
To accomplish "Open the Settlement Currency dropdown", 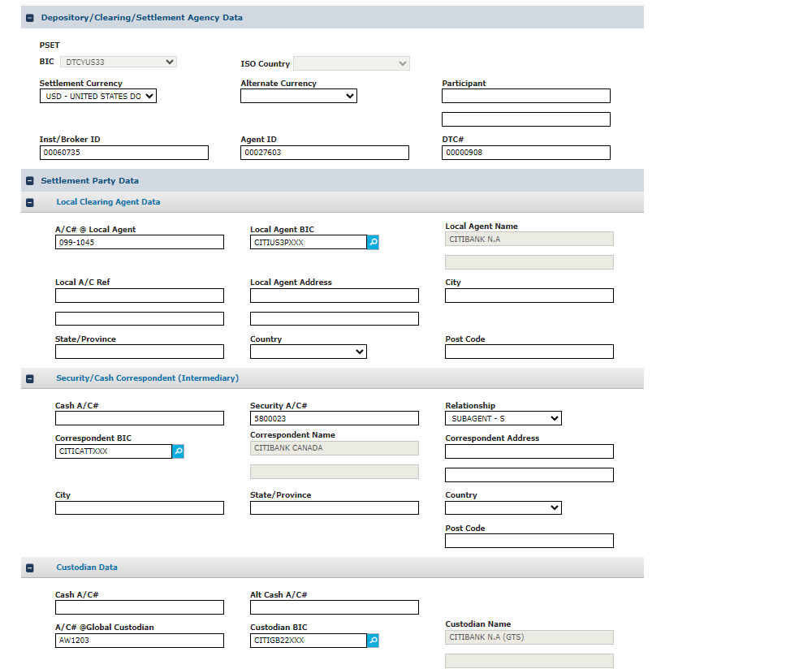I will (97, 96).
